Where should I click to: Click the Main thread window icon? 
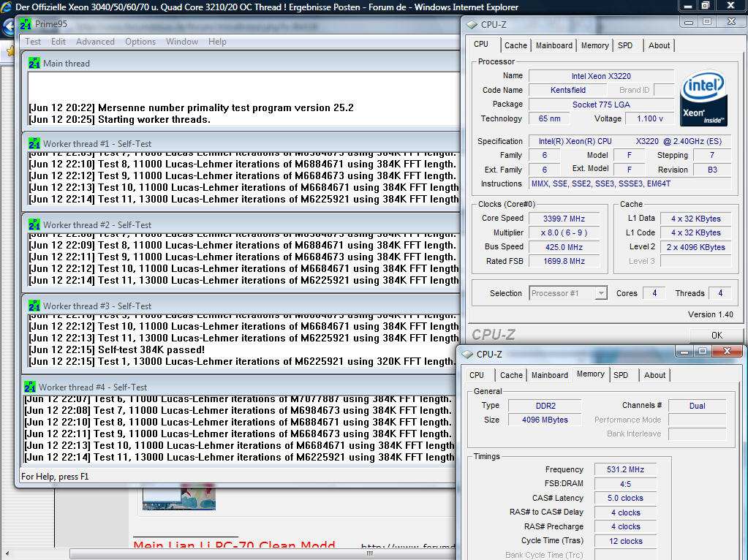pyautogui.click(x=34, y=63)
